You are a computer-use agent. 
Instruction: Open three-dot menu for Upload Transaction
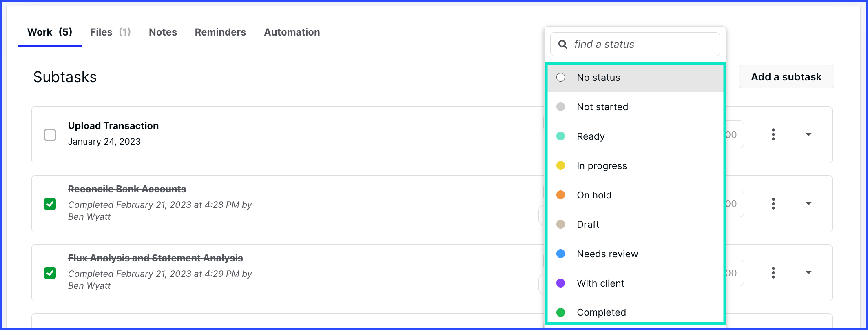tap(773, 134)
